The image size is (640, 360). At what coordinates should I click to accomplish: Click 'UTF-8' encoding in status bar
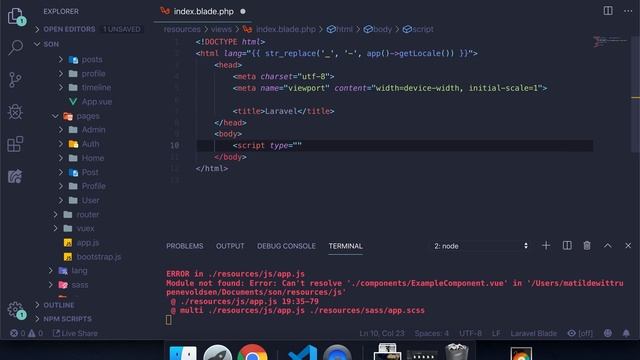(x=470, y=333)
